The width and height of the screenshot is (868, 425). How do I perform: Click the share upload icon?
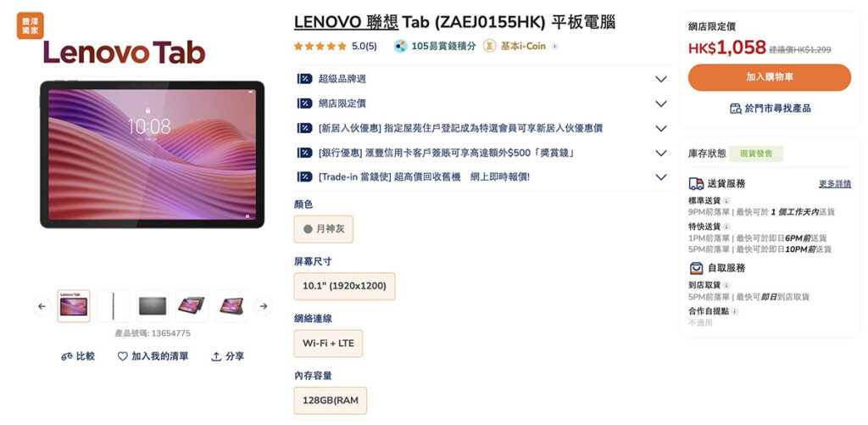(x=216, y=357)
